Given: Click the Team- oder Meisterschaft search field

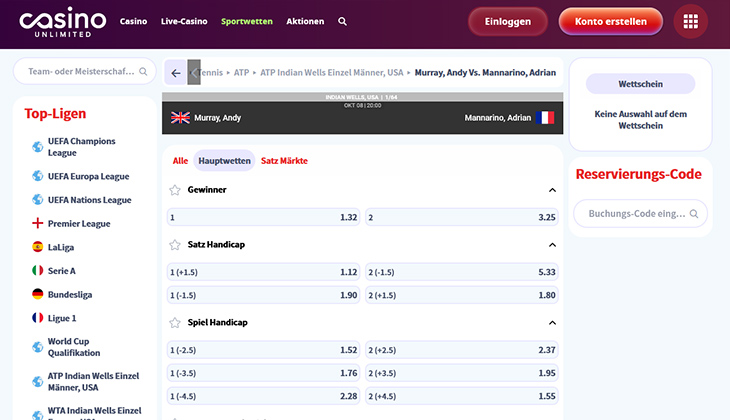Looking at the screenshot, I should pyautogui.click(x=85, y=71).
